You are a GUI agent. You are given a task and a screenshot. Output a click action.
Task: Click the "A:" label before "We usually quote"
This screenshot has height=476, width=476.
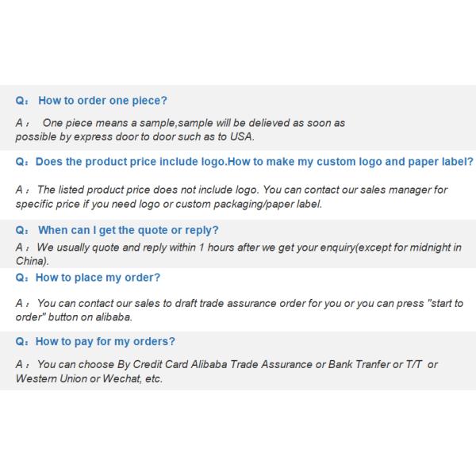tap(22, 248)
